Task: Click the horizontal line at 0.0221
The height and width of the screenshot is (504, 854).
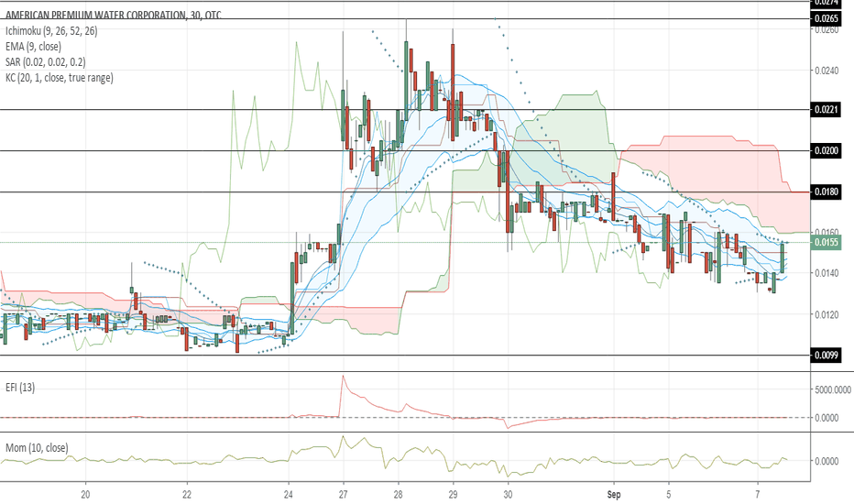Action: pyautogui.click(x=405, y=110)
